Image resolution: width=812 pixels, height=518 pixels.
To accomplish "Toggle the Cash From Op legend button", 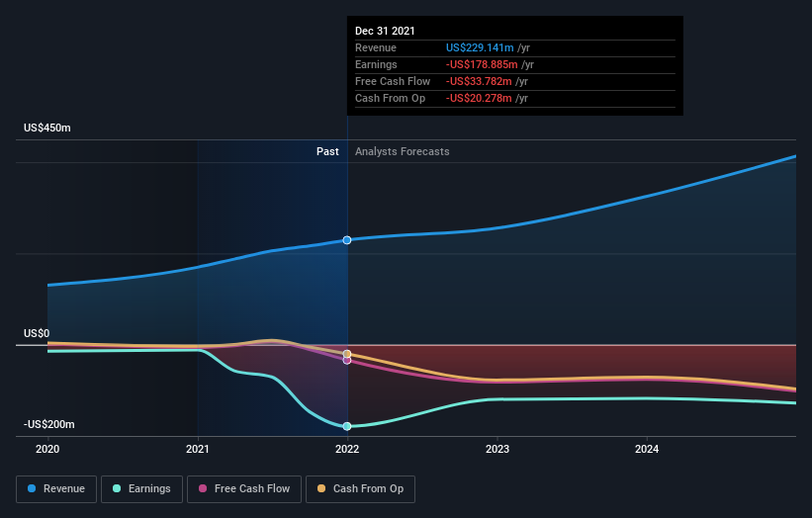I will (x=360, y=489).
